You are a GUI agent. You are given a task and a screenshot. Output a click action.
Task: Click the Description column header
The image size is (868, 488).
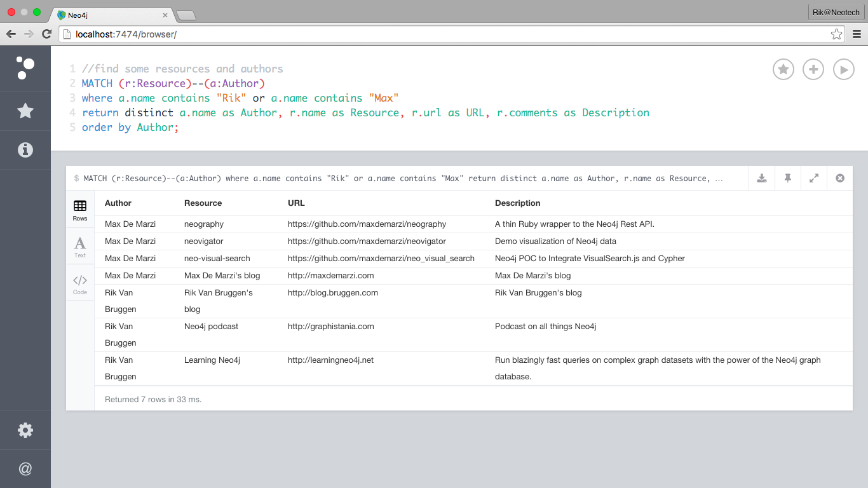518,203
